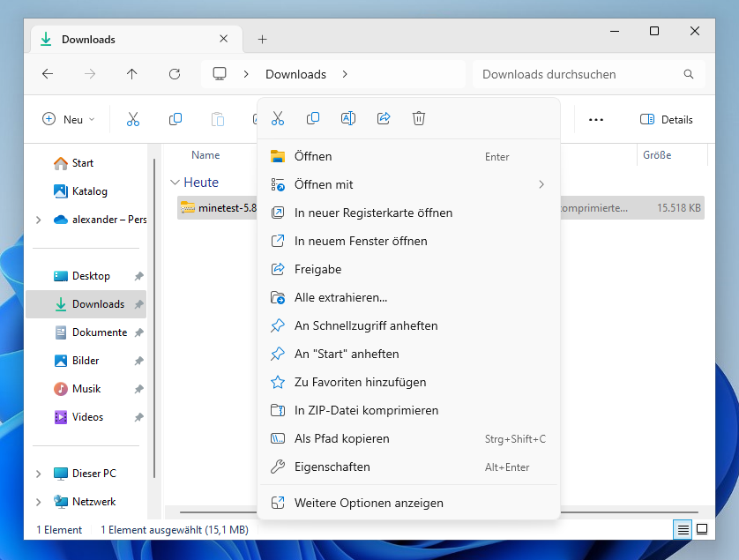Expand the Dieser PC node
Screen dimensions: 739x560
pos(38,474)
